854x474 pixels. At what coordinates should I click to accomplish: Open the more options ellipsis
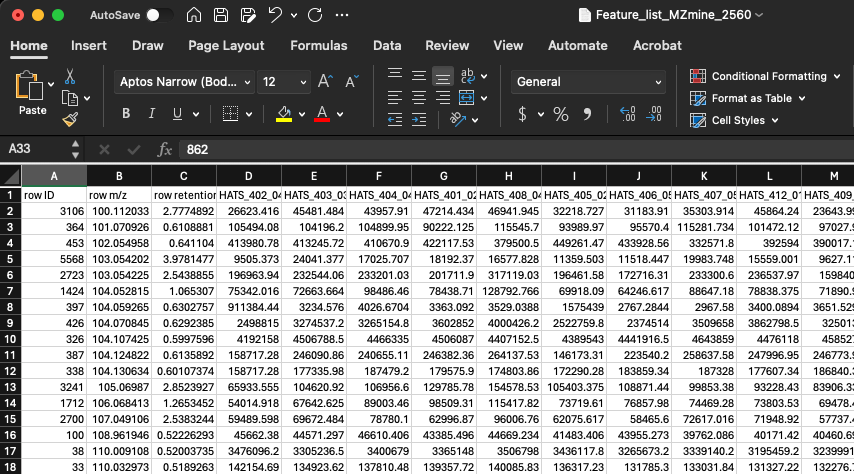coord(342,15)
